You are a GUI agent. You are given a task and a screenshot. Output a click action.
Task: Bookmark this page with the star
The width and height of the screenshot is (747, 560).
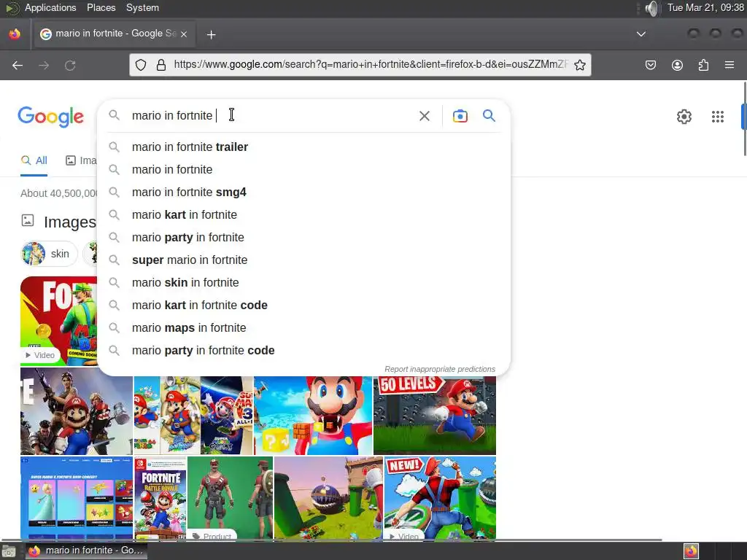(580, 65)
